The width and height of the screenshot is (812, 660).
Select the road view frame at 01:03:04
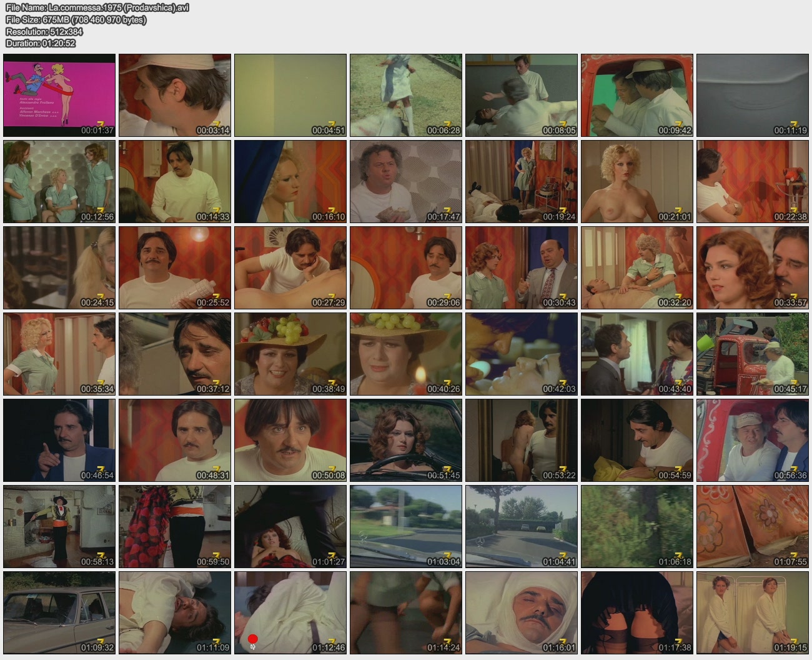point(406,526)
